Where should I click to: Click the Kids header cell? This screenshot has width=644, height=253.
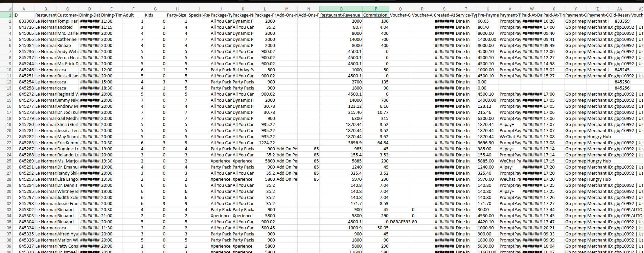[155, 15]
